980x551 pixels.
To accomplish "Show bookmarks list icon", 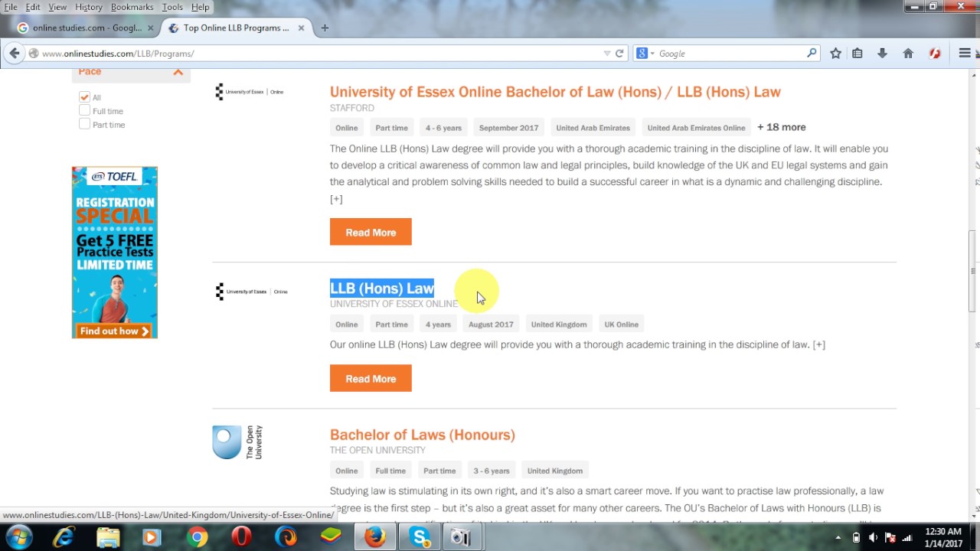I will (x=857, y=54).
